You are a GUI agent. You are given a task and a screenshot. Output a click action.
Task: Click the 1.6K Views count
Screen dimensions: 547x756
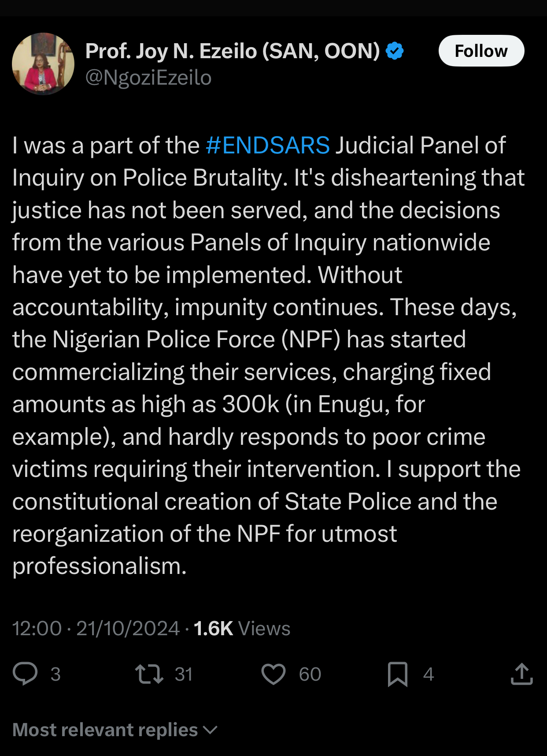[x=242, y=628]
